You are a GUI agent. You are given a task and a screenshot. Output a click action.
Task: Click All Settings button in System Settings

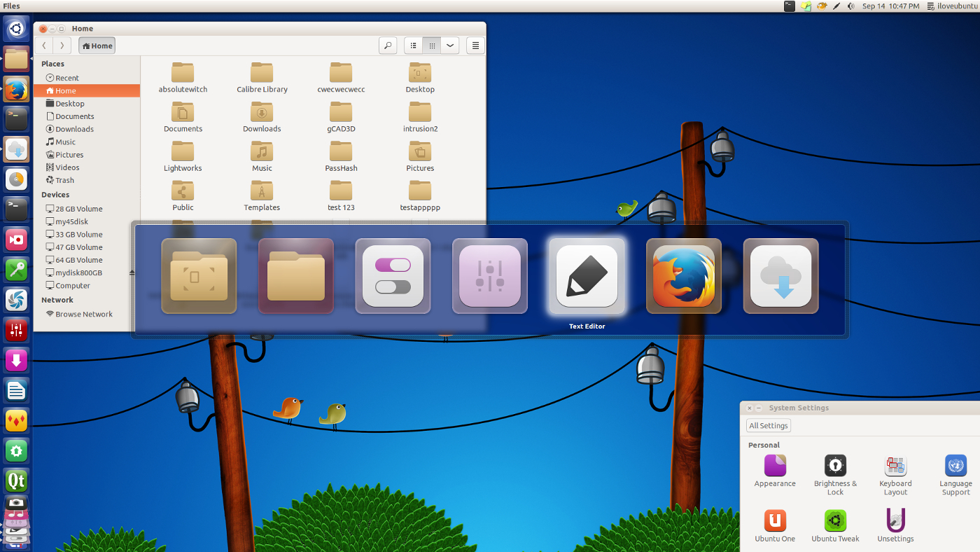pyautogui.click(x=769, y=425)
